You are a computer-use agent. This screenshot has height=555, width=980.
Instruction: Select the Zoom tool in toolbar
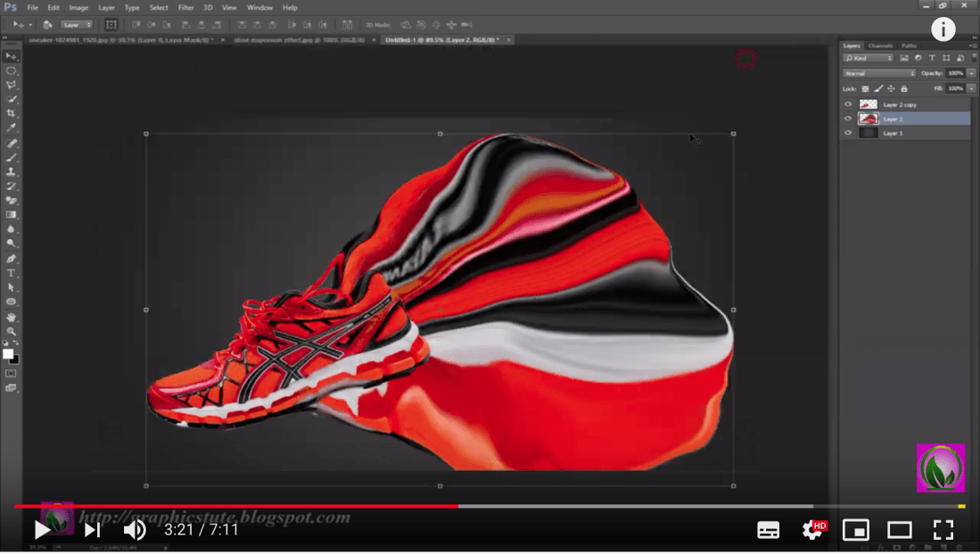(x=12, y=331)
